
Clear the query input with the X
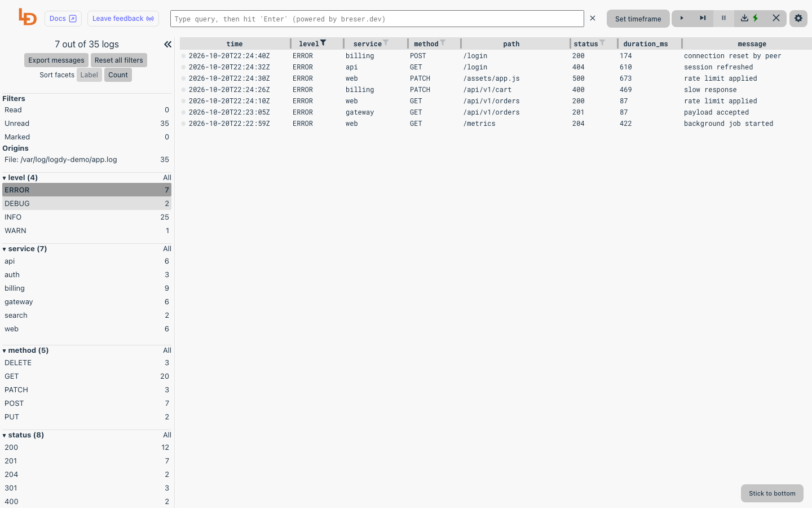[593, 18]
